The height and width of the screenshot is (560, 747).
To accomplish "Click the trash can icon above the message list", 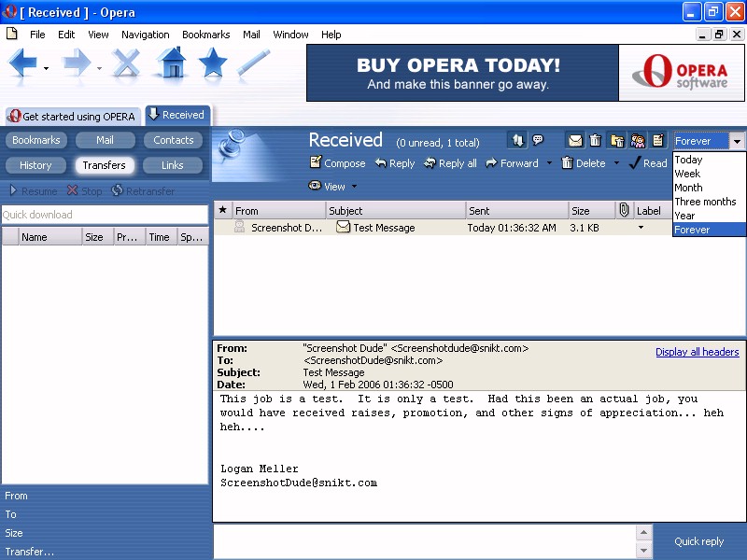I will (596, 141).
